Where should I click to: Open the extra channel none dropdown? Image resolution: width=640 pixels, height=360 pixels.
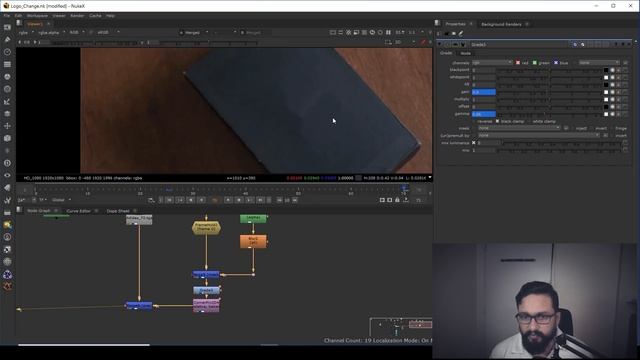(599, 63)
